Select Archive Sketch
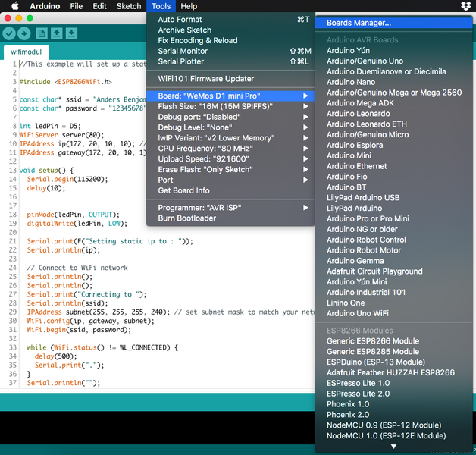476x455 pixels. 230,30
